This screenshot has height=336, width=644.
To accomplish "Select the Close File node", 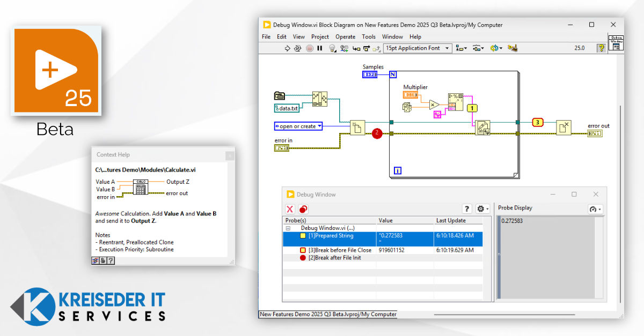I will tap(563, 128).
